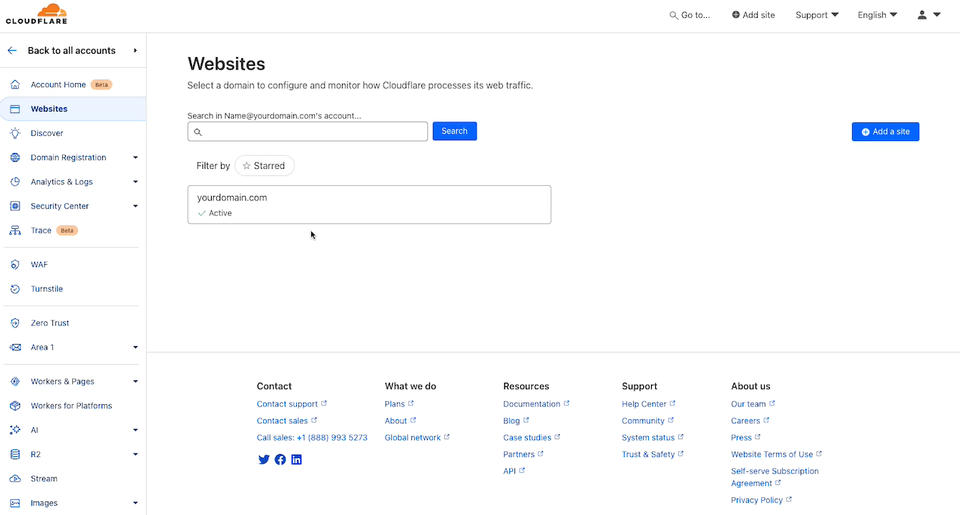Click the Workers & Pages icon
This screenshot has width=960, height=515.
tap(15, 382)
